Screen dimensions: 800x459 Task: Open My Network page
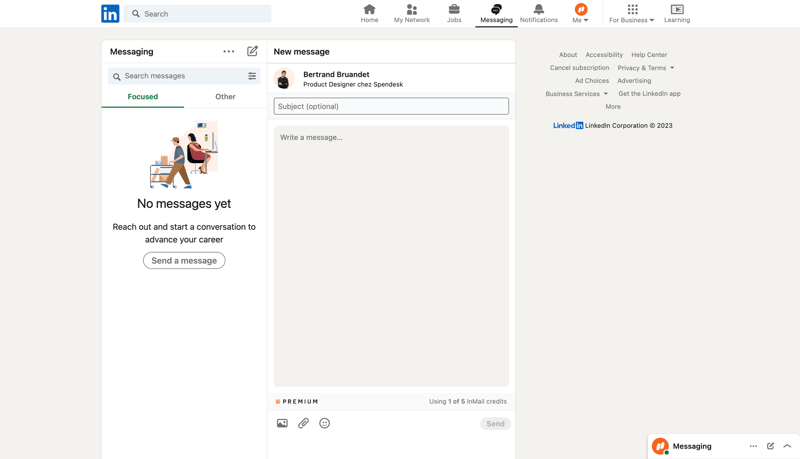point(412,14)
